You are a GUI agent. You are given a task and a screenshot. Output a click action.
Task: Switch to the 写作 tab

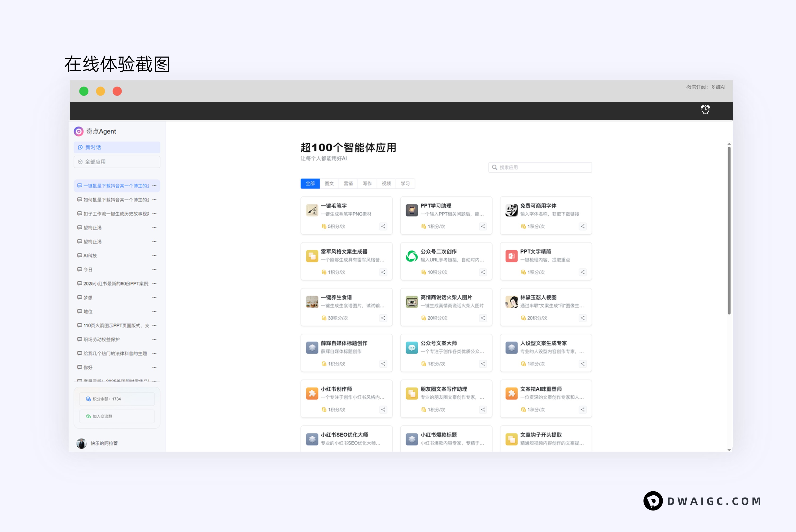click(367, 183)
